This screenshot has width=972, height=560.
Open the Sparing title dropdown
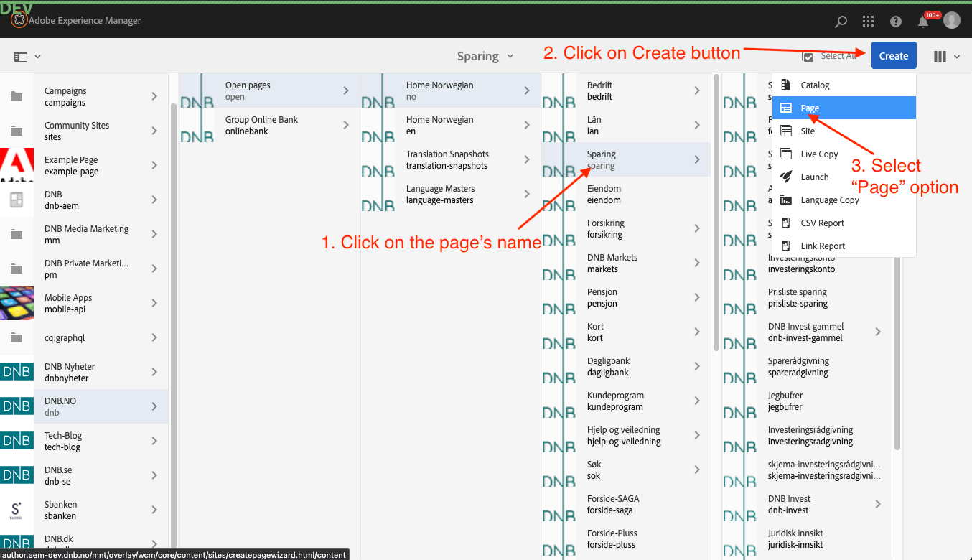point(486,56)
